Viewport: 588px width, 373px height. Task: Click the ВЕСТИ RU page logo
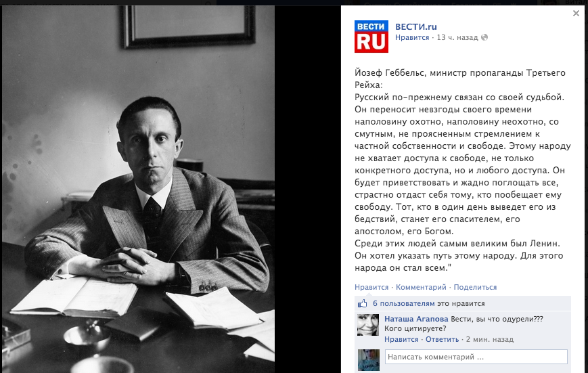coord(371,37)
